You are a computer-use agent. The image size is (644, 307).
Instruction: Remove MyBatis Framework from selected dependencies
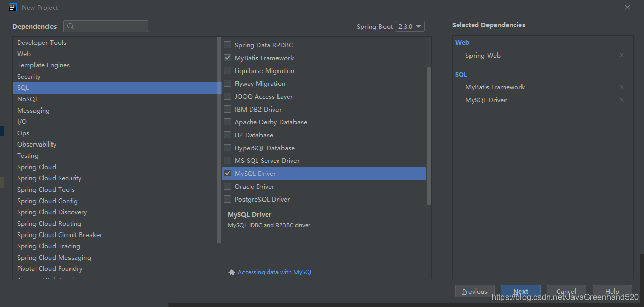tap(622, 87)
